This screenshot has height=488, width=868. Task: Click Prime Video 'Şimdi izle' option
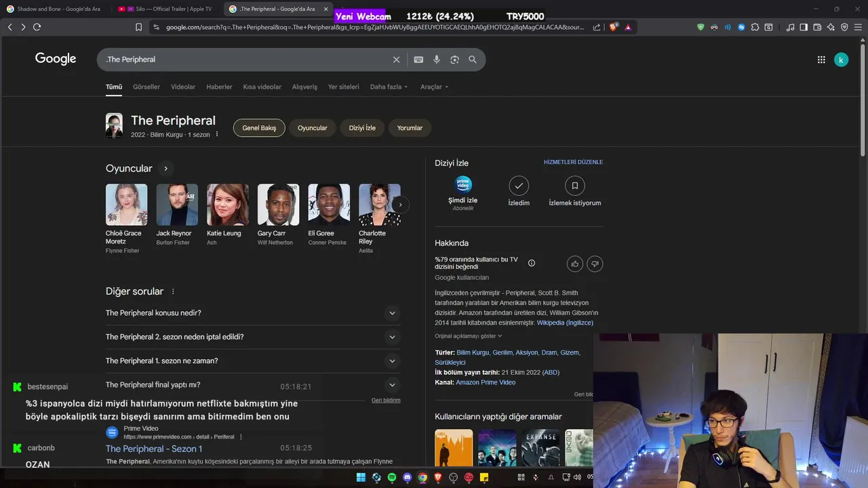click(x=463, y=193)
